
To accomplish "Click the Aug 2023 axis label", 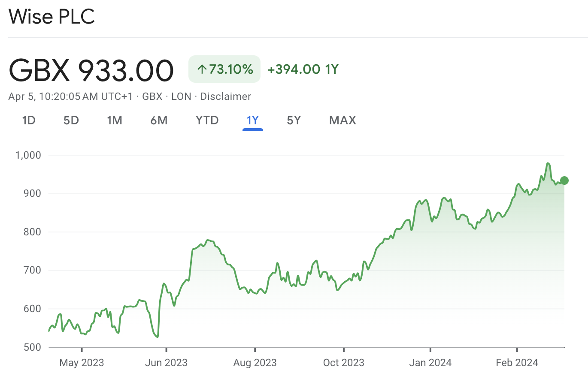I will coord(255,363).
